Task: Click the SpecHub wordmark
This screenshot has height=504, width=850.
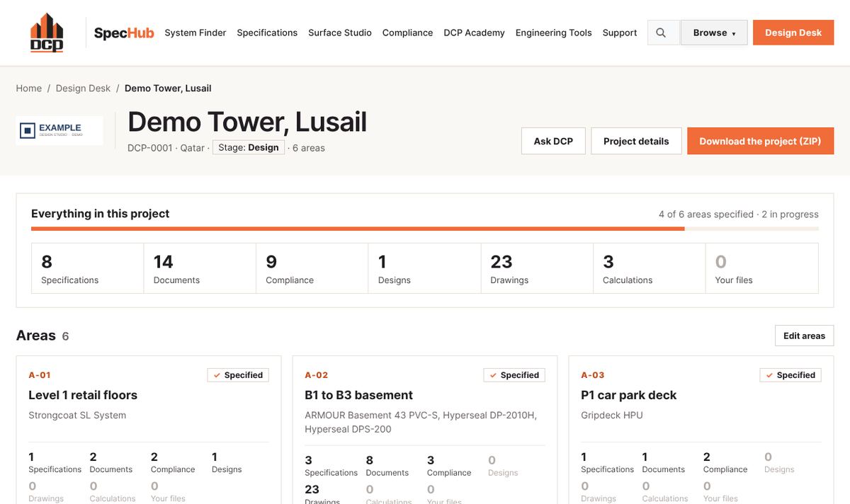Action: point(124,33)
